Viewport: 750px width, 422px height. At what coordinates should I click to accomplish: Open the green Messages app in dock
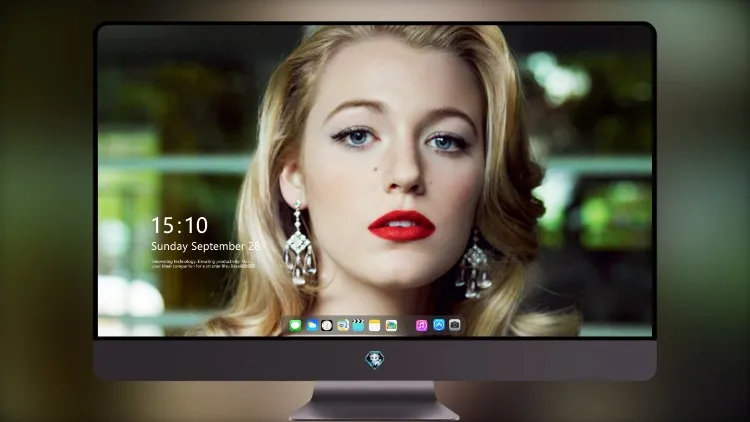tap(295, 326)
